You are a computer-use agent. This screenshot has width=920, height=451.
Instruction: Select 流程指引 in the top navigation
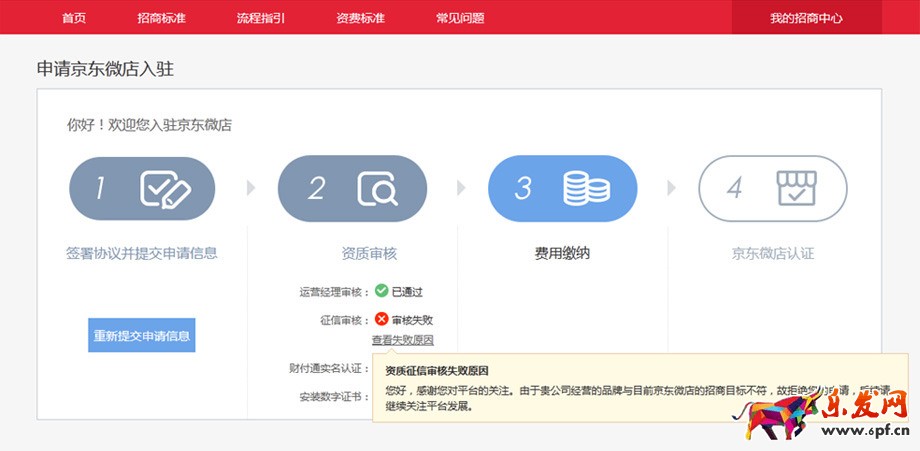(261, 18)
